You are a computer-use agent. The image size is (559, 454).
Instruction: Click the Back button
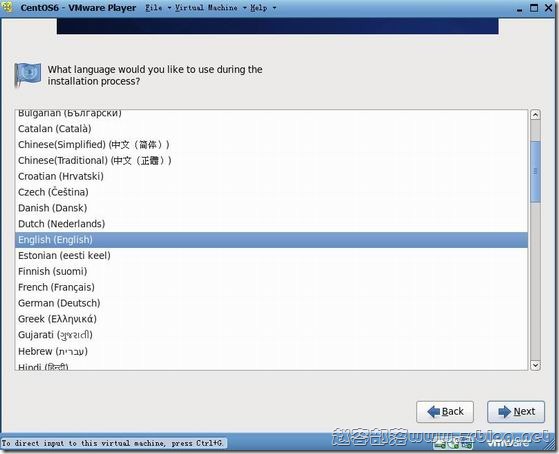(445, 412)
